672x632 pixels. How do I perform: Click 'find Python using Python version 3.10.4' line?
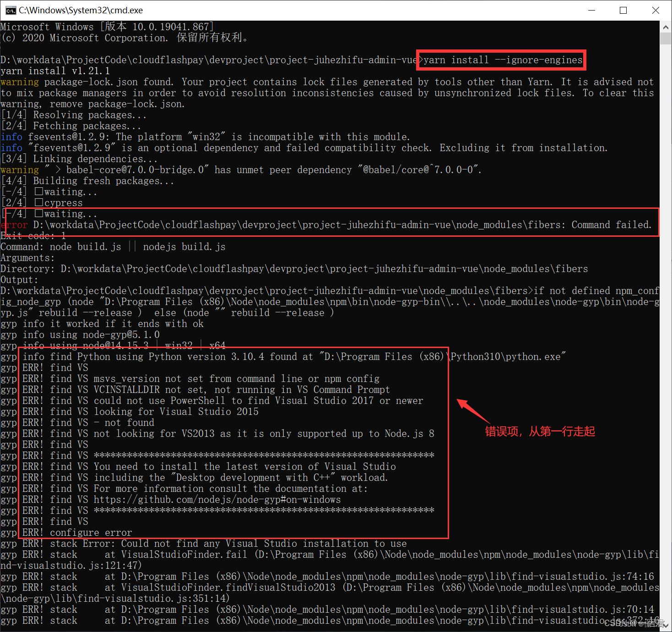pos(283,357)
